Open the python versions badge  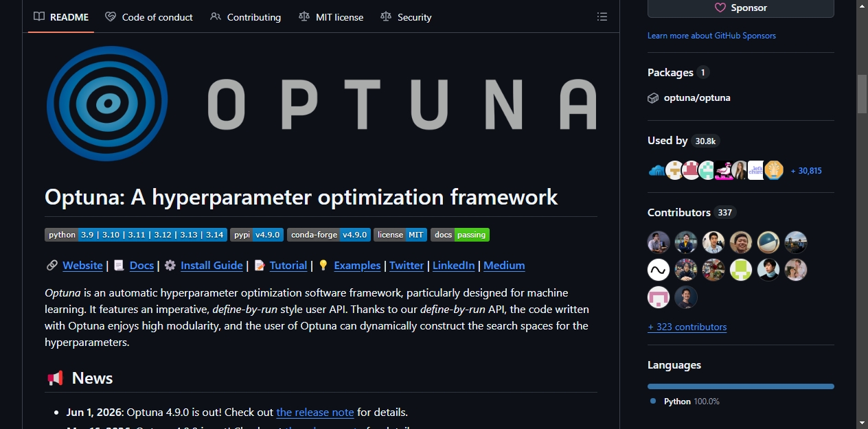136,235
